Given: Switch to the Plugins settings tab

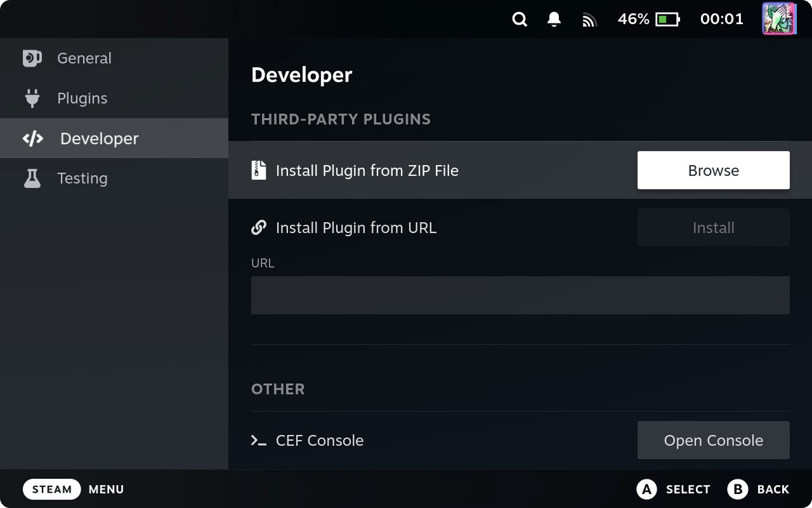Looking at the screenshot, I should [82, 98].
